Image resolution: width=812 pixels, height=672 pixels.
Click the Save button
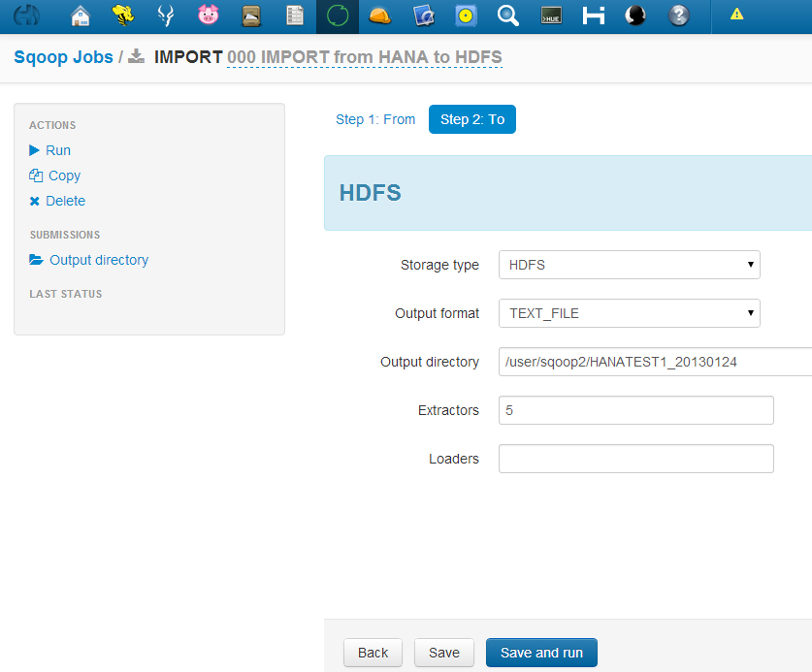coord(443,653)
